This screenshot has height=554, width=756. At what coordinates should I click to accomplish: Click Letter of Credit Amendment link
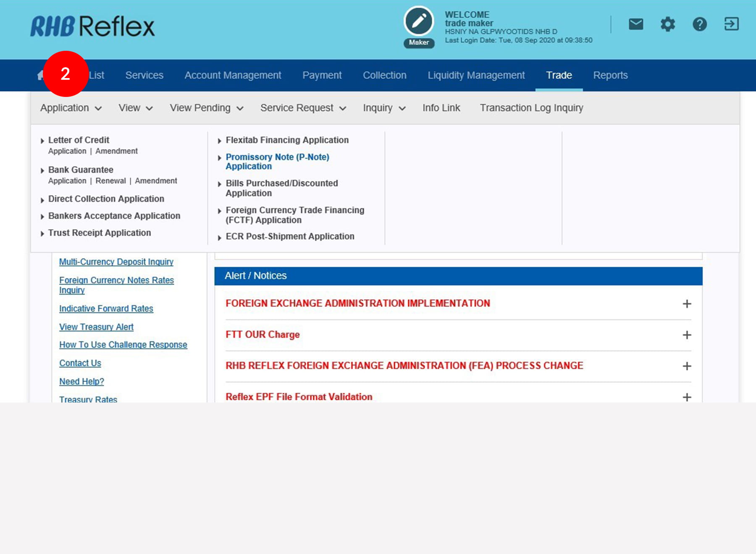click(116, 151)
